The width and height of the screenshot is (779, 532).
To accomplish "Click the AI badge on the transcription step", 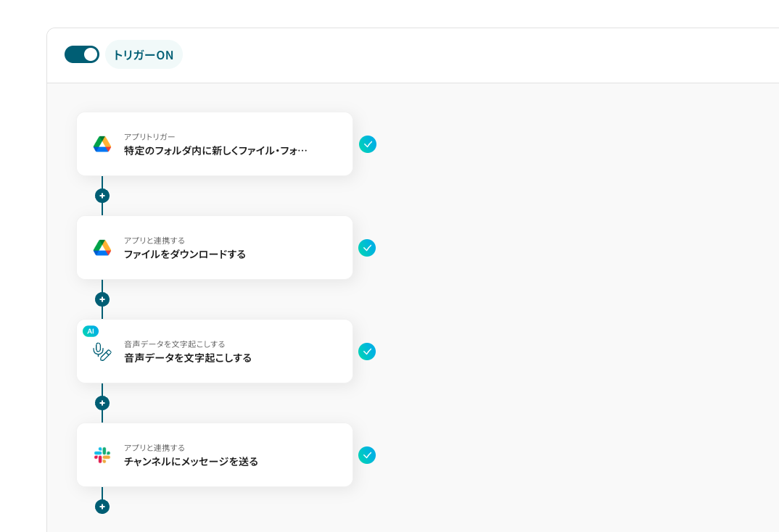I will [x=91, y=331].
